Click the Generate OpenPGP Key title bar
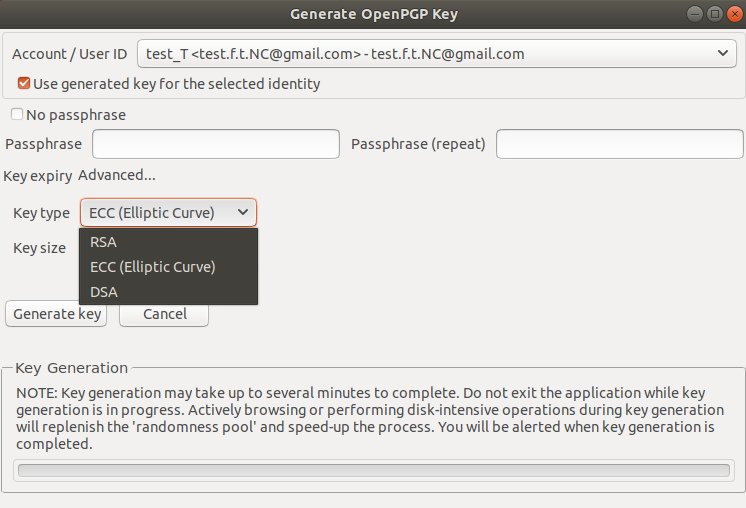 [374, 14]
